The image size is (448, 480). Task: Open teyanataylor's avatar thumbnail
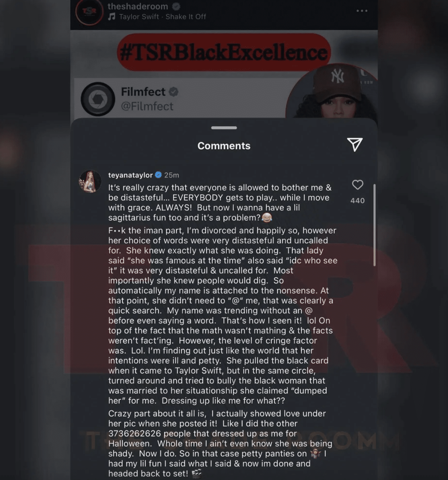point(90,182)
